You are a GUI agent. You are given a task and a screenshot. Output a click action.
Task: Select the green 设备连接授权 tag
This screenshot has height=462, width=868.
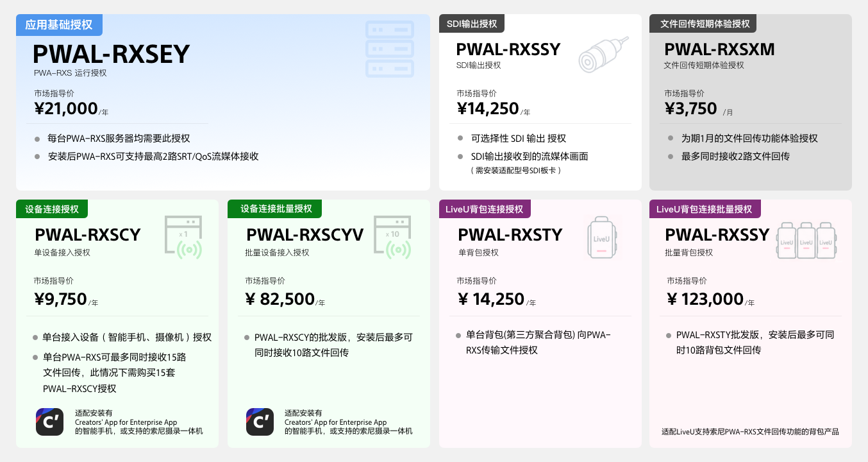[x=52, y=209]
